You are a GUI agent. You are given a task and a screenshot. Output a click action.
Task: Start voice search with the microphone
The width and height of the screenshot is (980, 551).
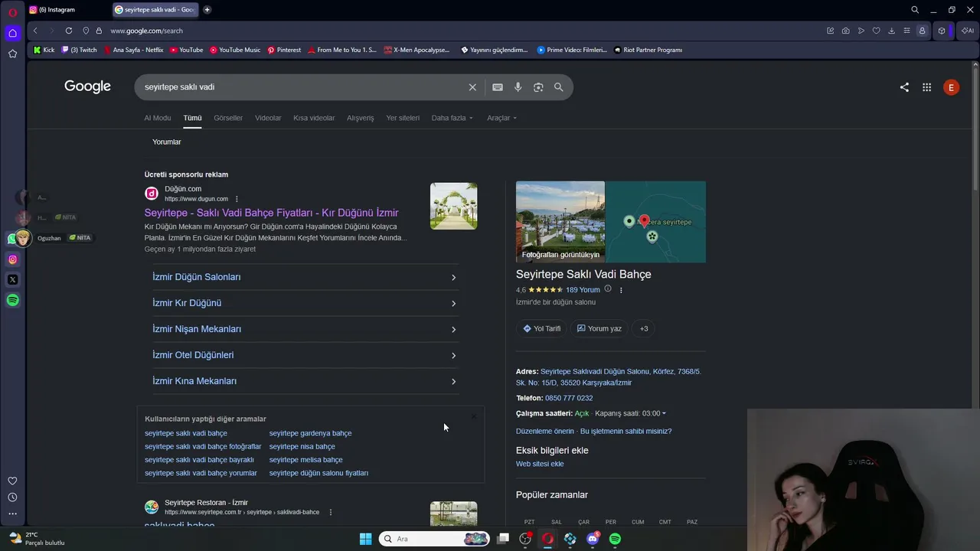[518, 87]
